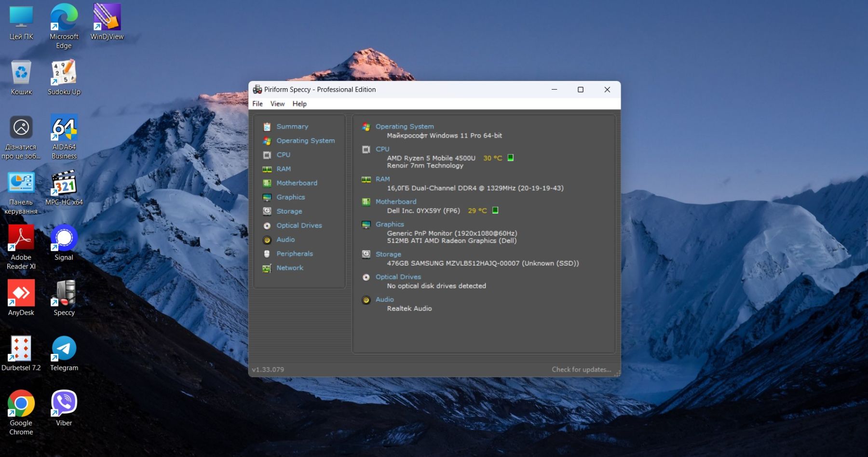Open the File menu in Speccy
This screenshot has height=457, width=868.
[x=258, y=104]
